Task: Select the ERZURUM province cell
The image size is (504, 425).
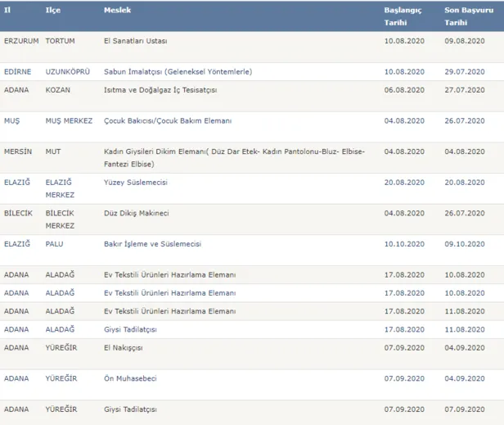Action: (21, 40)
